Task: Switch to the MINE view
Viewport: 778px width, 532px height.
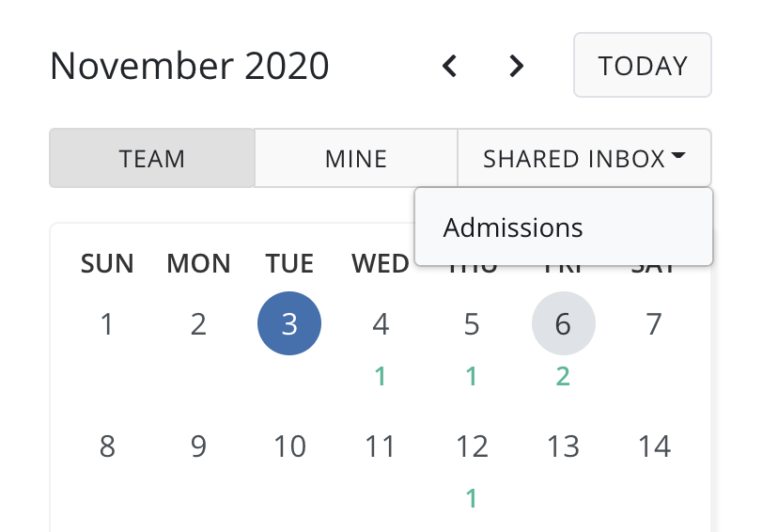Action: pos(356,159)
